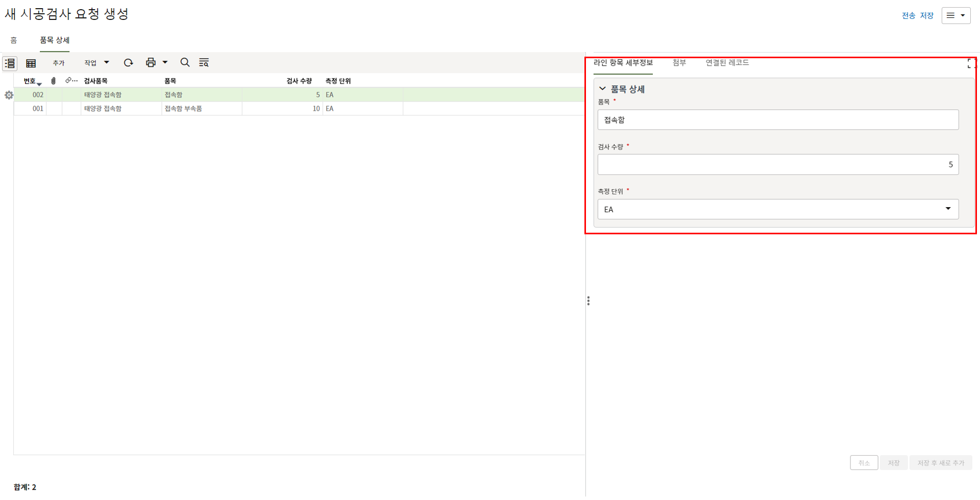This screenshot has width=980, height=500.
Task: Open the advanced filter search icon
Action: coord(204,63)
